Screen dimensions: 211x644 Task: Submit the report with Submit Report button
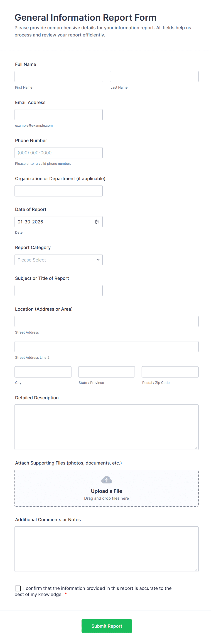[107, 626]
